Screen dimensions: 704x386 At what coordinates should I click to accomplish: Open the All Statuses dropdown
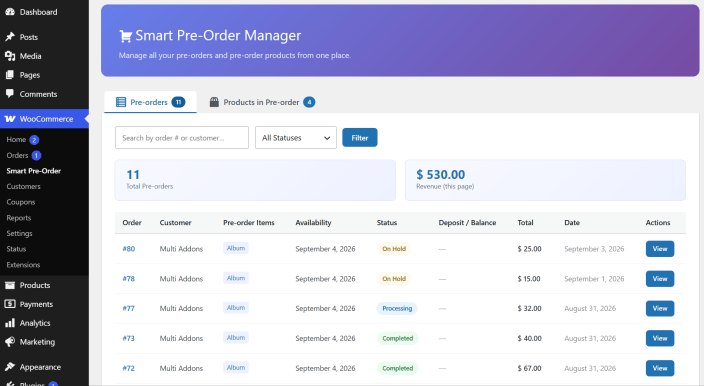pos(296,138)
